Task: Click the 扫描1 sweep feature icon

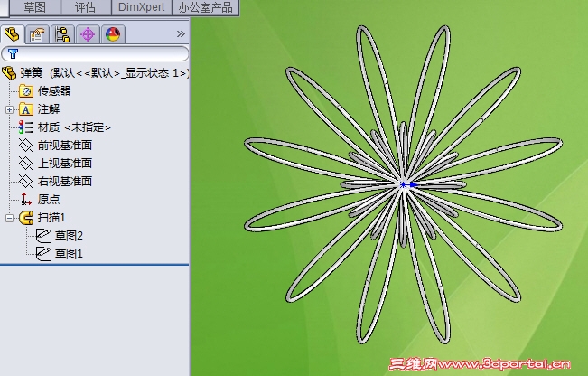Action: (x=26, y=218)
